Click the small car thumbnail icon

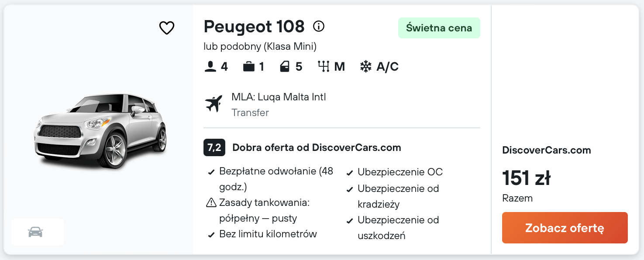[35, 232]
